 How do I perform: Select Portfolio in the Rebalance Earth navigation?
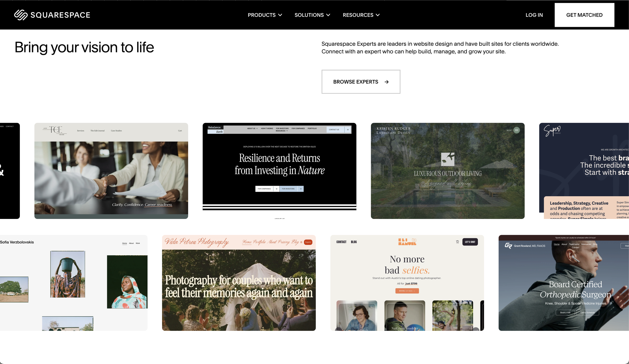[312, 128]
